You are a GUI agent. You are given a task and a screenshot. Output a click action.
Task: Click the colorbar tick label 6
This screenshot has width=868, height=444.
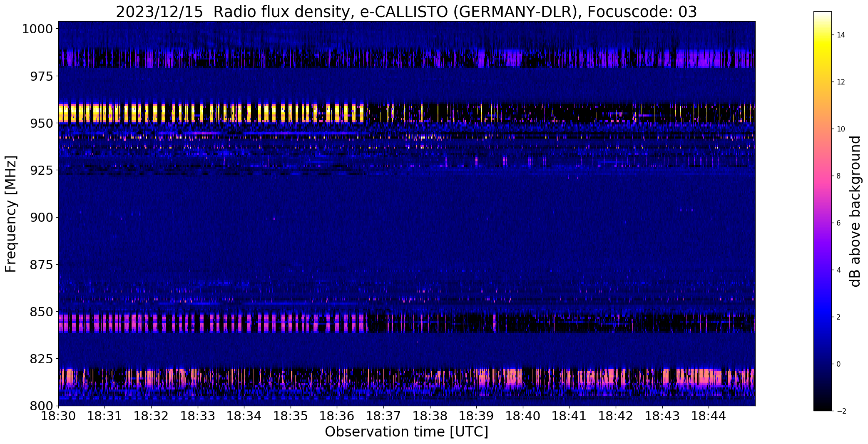click(839, 223)
